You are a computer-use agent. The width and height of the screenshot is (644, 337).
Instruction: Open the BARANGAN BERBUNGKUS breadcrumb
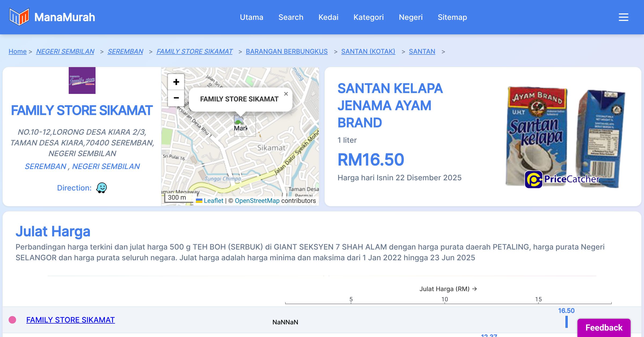[287, 51]
